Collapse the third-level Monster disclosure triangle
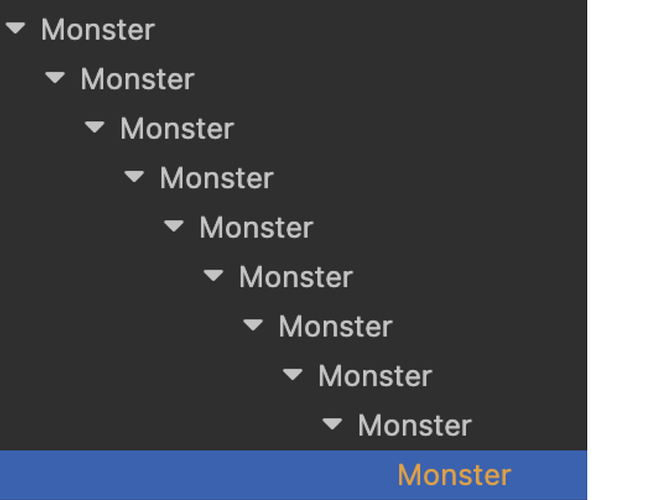The height and width of the screenshot is (500, 659). (95, 128)
